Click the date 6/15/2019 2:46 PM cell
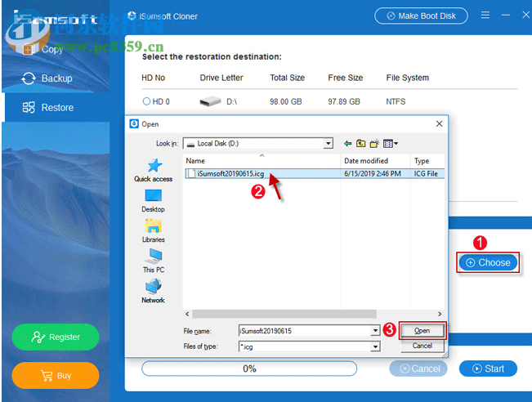Screen dimensions: 532x402 [372, 174]
